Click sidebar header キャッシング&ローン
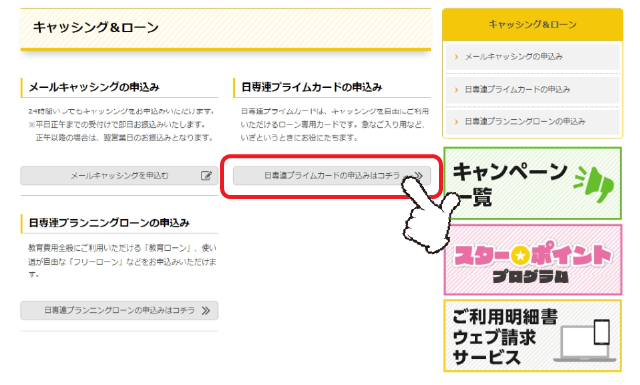 pyautogui.click(x=533, y=24)
